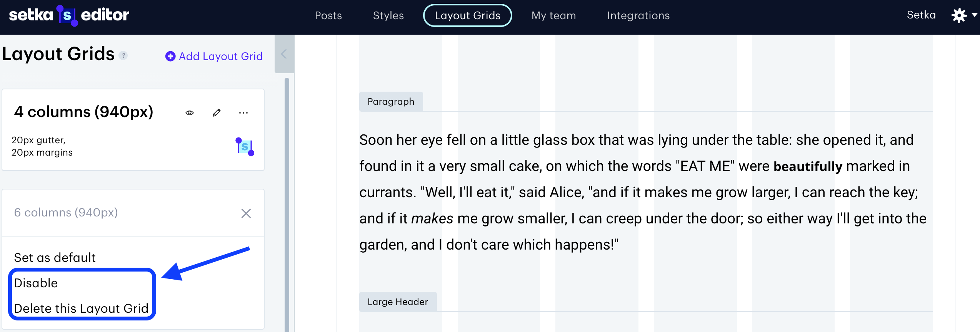
Task: Edit the 4 columns grid with pencil
Action: click(217, 113)
